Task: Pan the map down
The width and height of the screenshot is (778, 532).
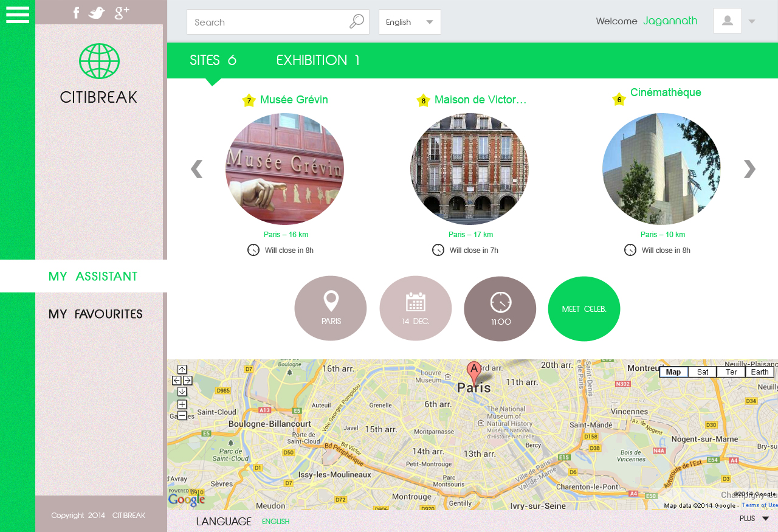Action: pyautogui.click(x=182, y=392)
